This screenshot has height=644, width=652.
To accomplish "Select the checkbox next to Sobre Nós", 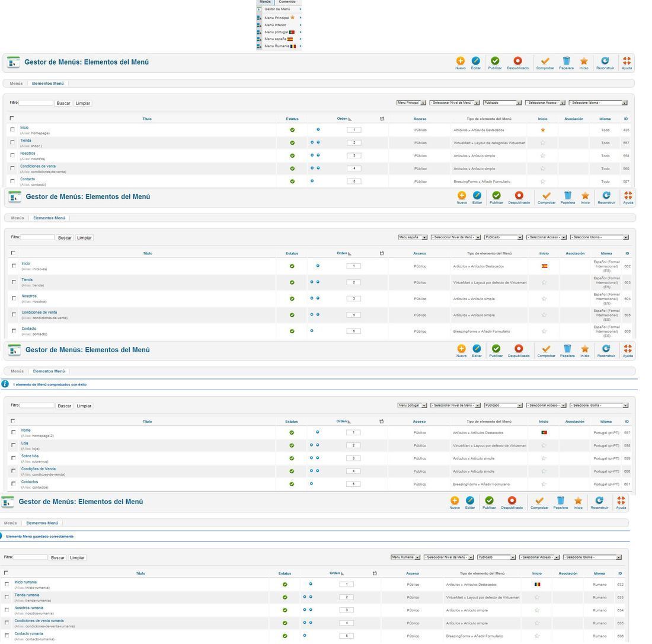I will point(13,458).
